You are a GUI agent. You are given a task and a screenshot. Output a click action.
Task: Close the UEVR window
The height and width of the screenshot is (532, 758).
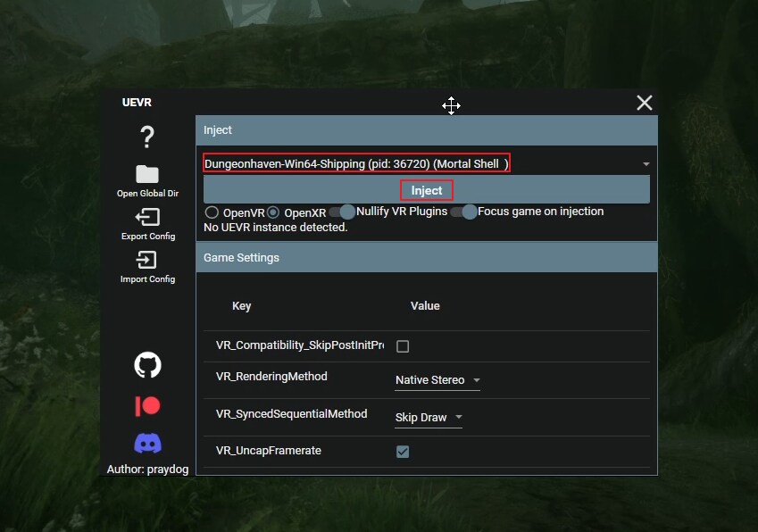(645, 103)
